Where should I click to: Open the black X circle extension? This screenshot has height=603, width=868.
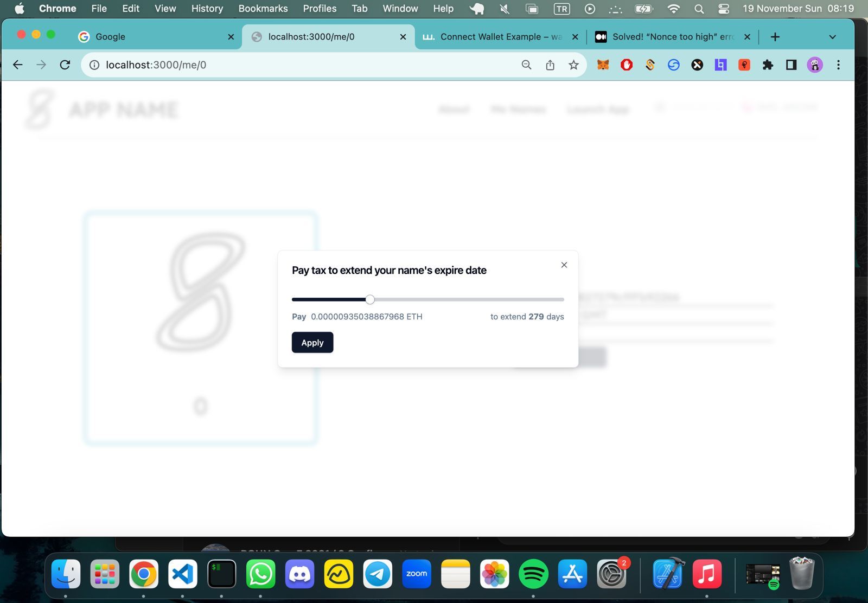tap(697, 65)
